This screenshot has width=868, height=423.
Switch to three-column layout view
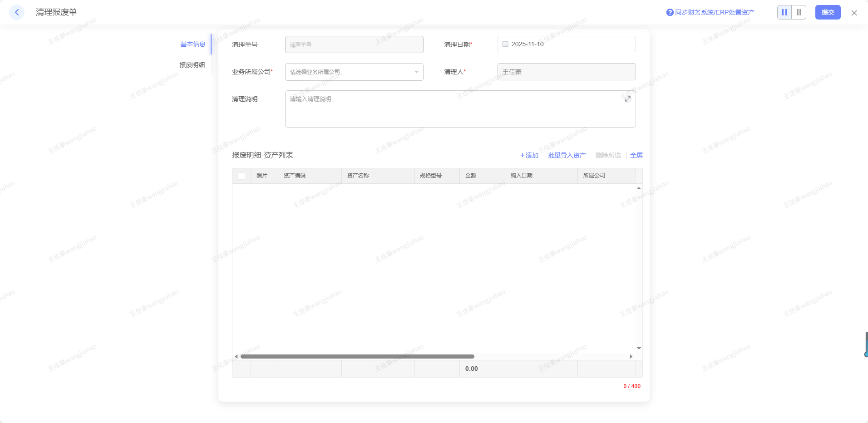point(799,12)
